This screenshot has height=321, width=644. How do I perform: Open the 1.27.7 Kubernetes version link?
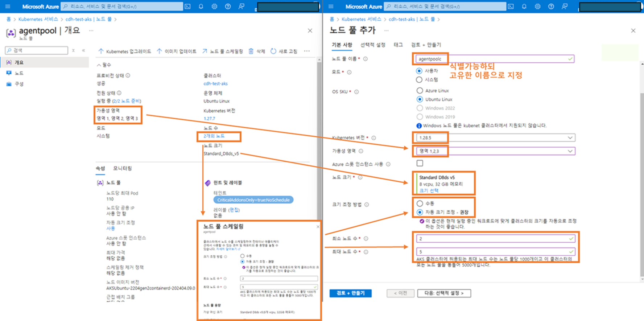(x=209, y=119)
